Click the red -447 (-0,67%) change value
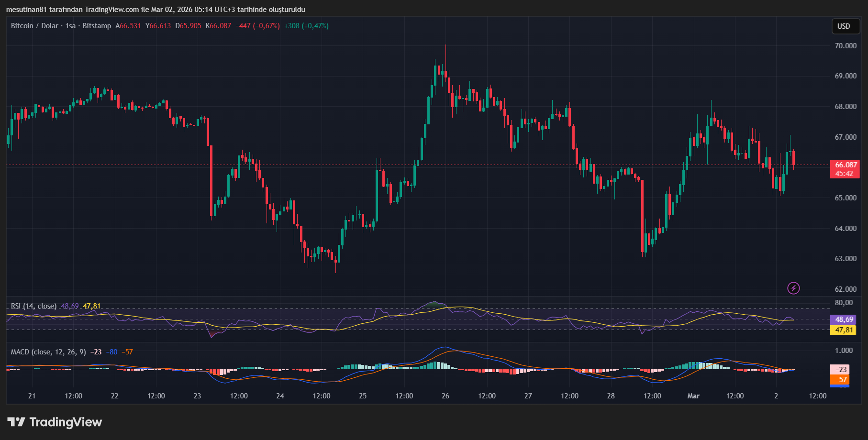The image size is (868, 440). point(257,26)
